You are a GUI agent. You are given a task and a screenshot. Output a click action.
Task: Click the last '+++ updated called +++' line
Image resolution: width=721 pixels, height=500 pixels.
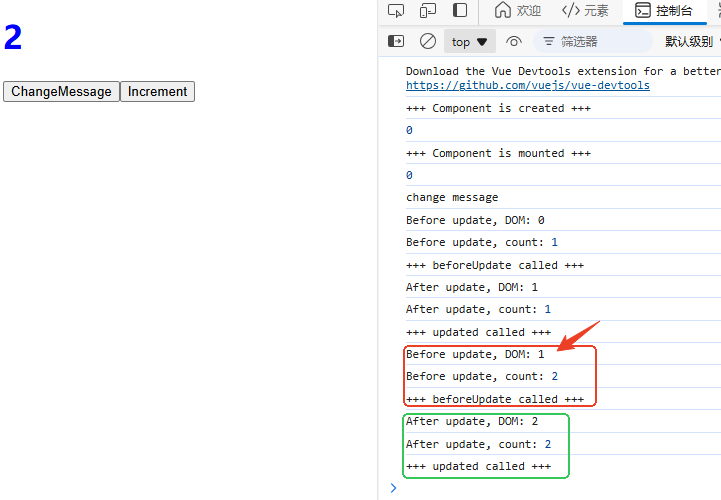478,466
